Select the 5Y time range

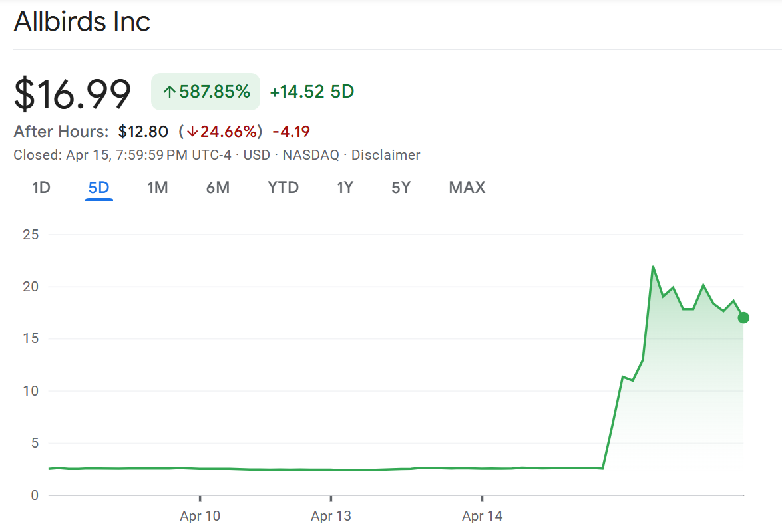coord(401,188)
